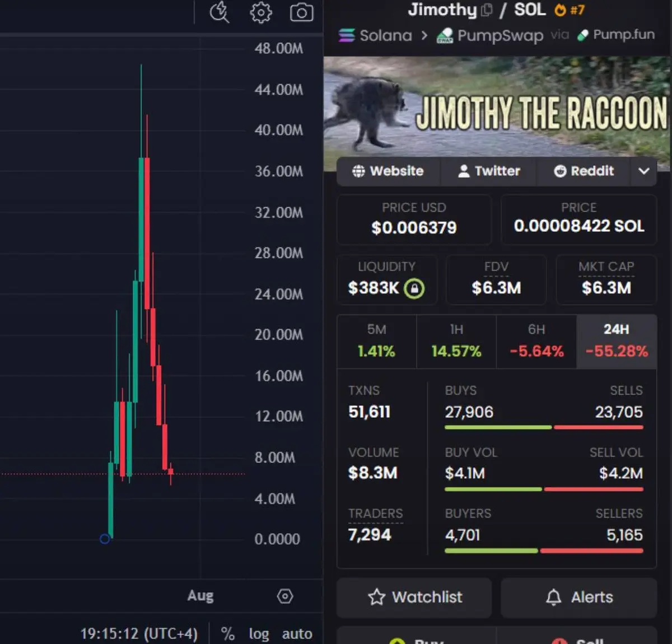This screenshot has width=672, height=644.
Task: Open the Twitter link
Action: 489,171
